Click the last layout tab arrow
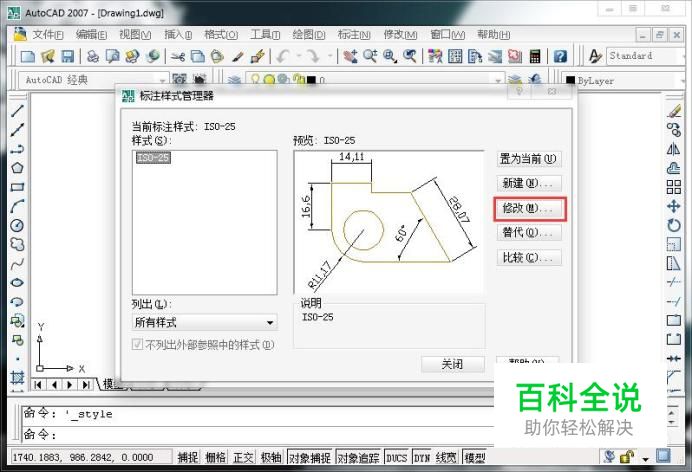Viewport: 692px width, 472px height. pyautogui.click(x=86, y=385)
